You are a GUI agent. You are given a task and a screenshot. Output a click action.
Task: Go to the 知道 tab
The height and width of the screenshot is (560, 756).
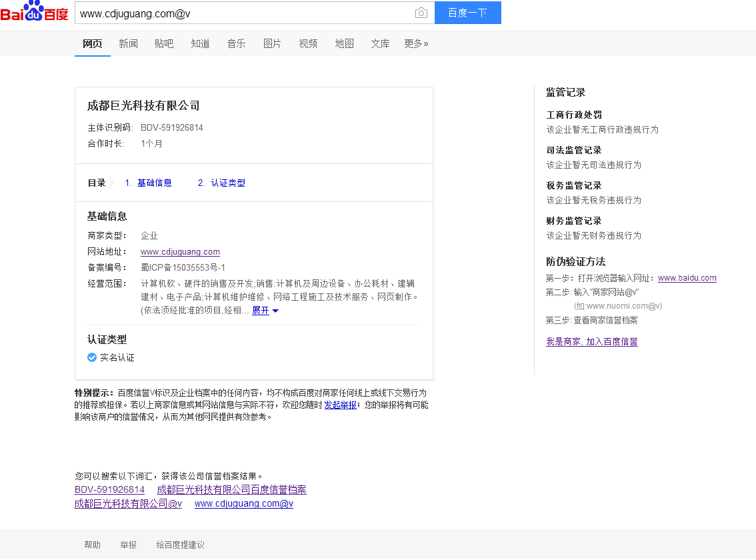[200, 44]
